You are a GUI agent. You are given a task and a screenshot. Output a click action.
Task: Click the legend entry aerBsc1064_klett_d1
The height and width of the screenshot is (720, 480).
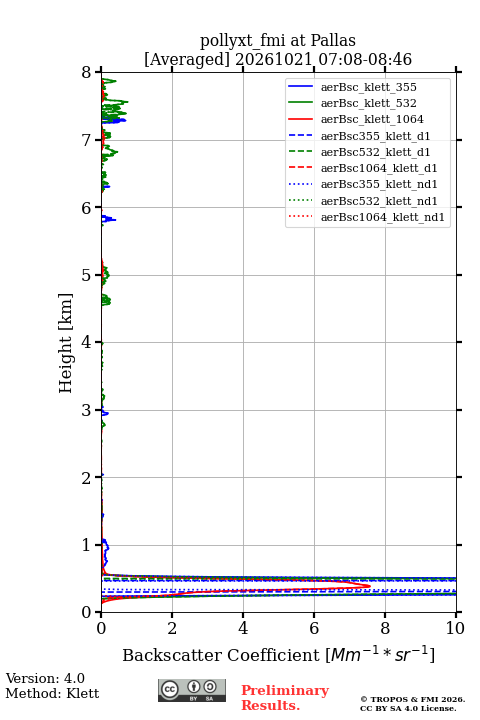pos(362,168)
